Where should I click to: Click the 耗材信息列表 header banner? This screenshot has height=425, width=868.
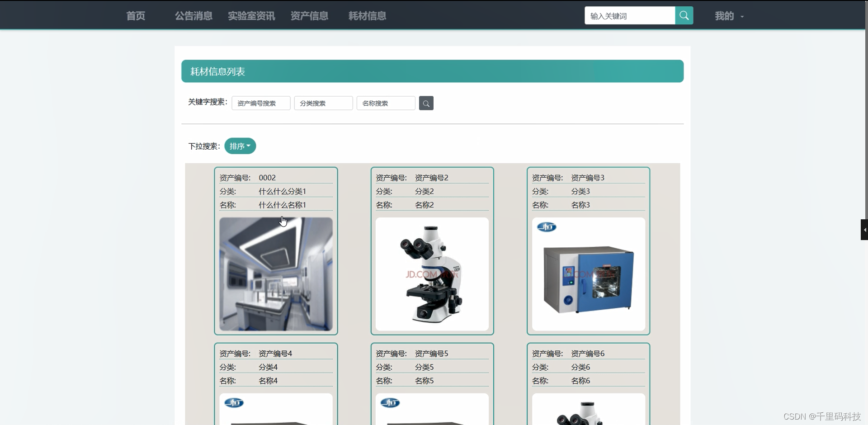coord(432,71)
